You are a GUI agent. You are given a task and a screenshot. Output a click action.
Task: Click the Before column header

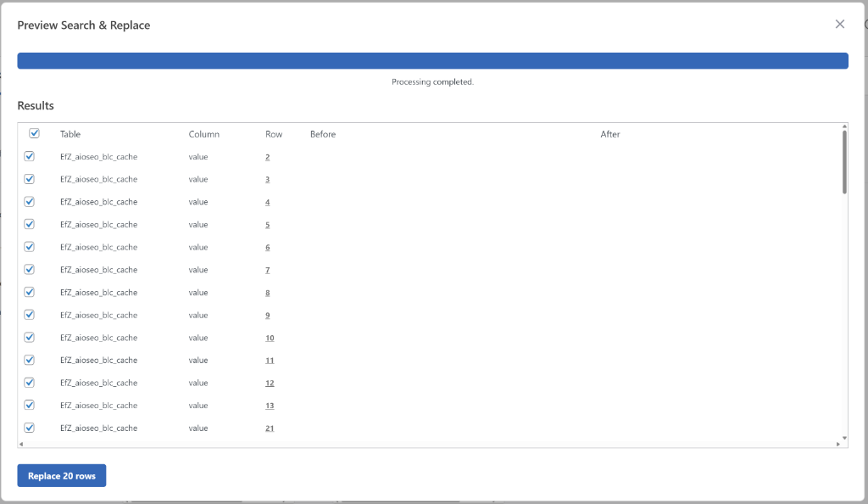pyautogui.click(x=323, y=133)
